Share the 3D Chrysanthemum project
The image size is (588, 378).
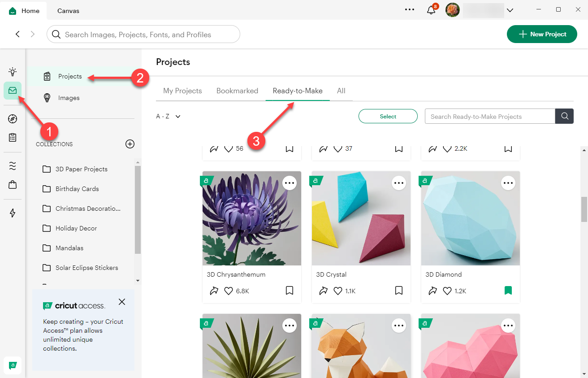[214, 291]
